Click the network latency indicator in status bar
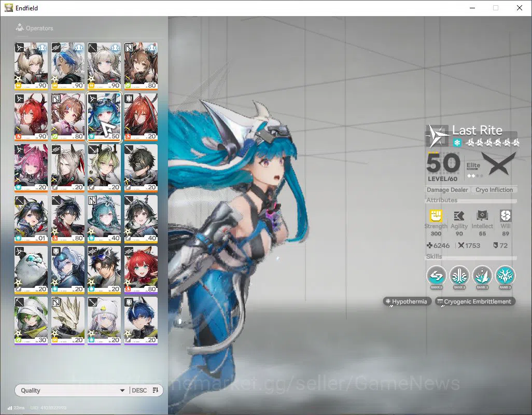Viewport: 532px width, 415px height. tap(16, 408)
